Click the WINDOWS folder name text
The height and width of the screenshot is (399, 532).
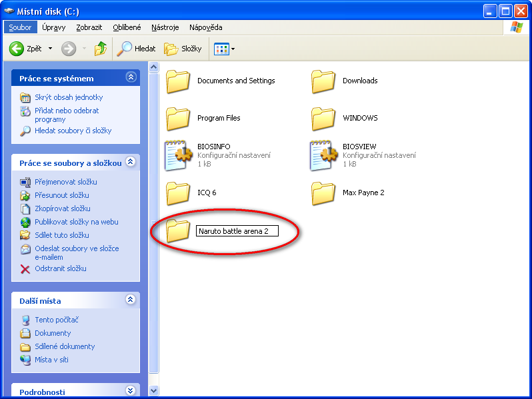point(360,118)
